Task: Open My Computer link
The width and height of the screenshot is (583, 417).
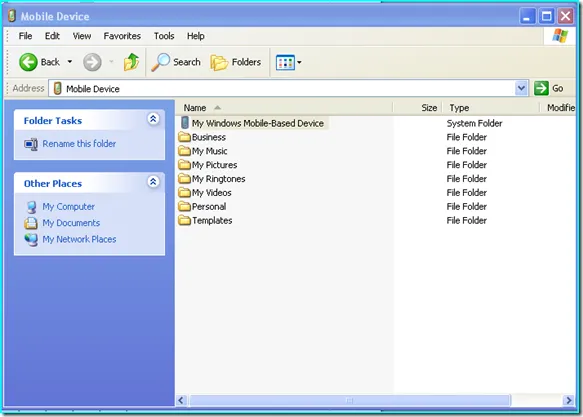Action: coord(68,207)
